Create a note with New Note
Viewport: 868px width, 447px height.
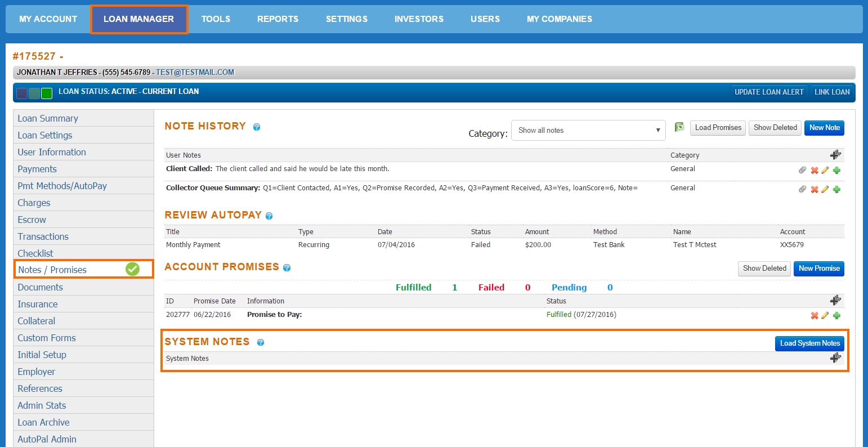tap(825, 128)
